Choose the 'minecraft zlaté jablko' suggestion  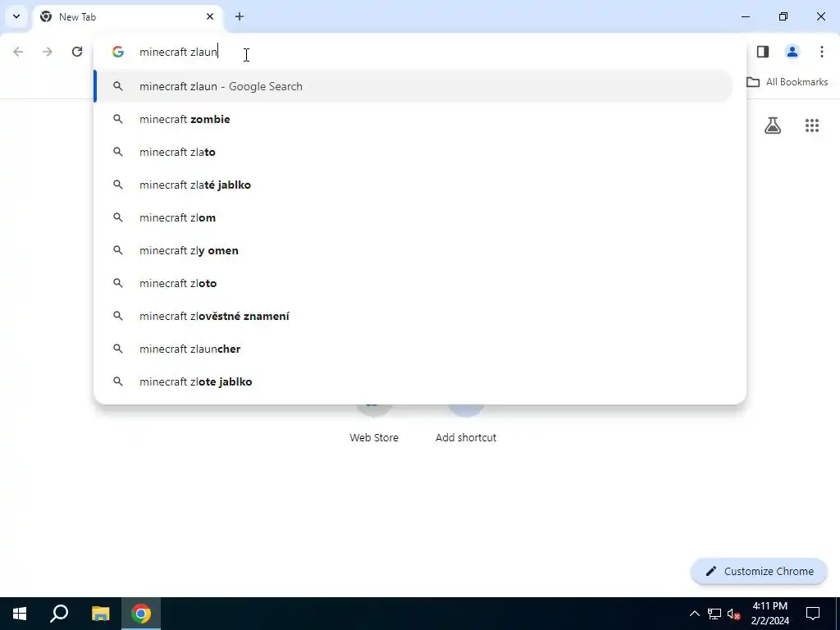[x=413, y=185]
